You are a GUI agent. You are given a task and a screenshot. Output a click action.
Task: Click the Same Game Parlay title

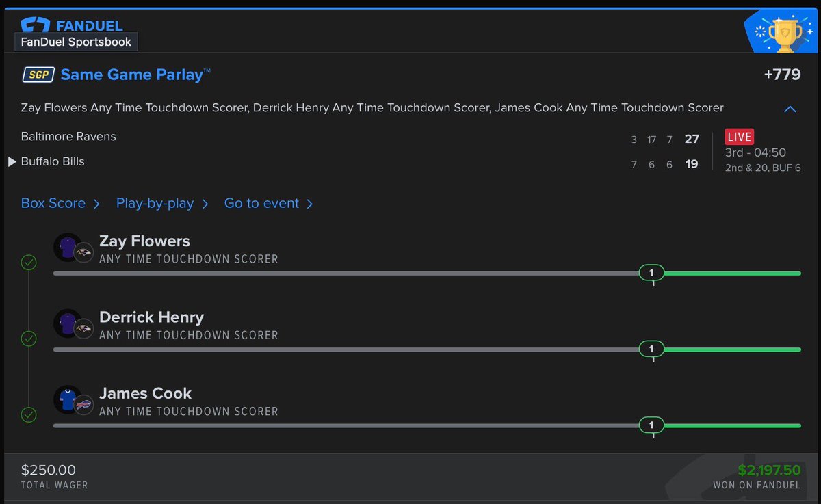click(135, 75)
